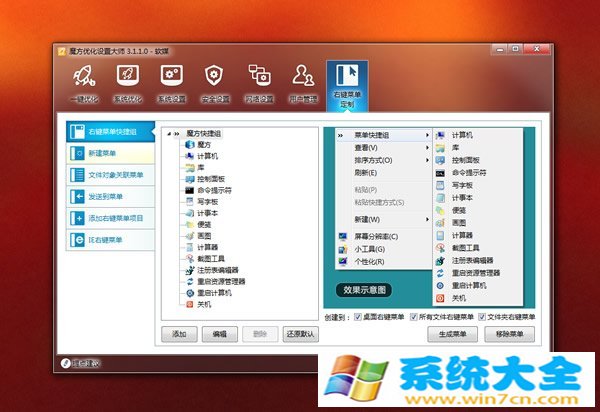Expand 菜单快捷组 submenu arrow in preview

pyautogui.click(x=427, y=135)
